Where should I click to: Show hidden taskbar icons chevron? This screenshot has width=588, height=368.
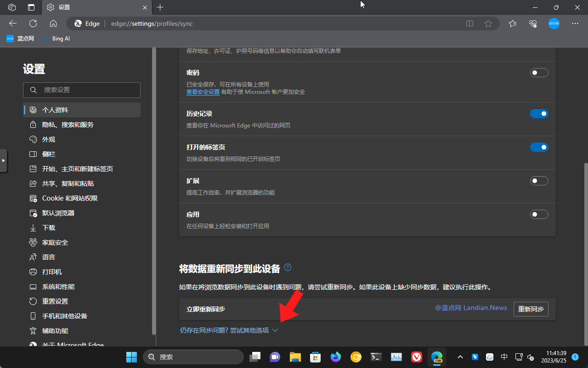[x=460, y=356]
